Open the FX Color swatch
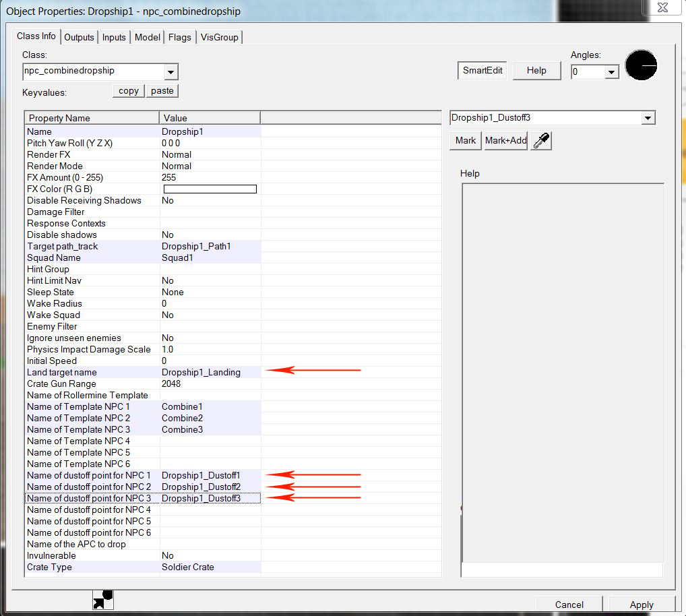Viewport: 686px width, 616px height. (210, 189)
